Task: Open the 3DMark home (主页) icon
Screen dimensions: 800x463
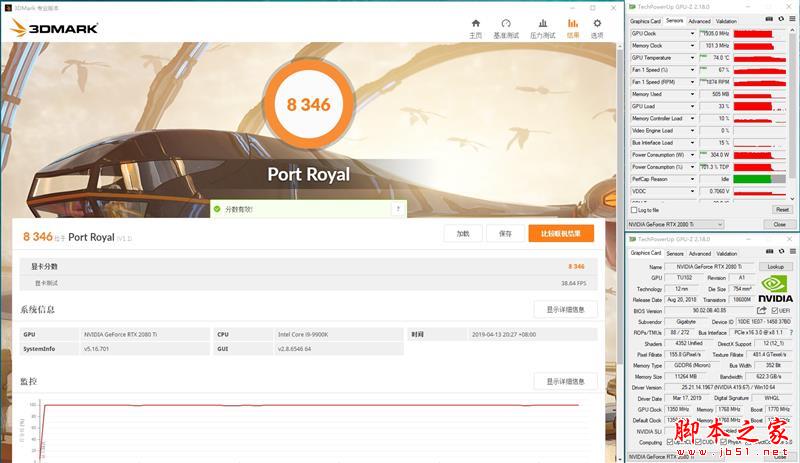Action: pyautogui.click(x=476, y=23)
